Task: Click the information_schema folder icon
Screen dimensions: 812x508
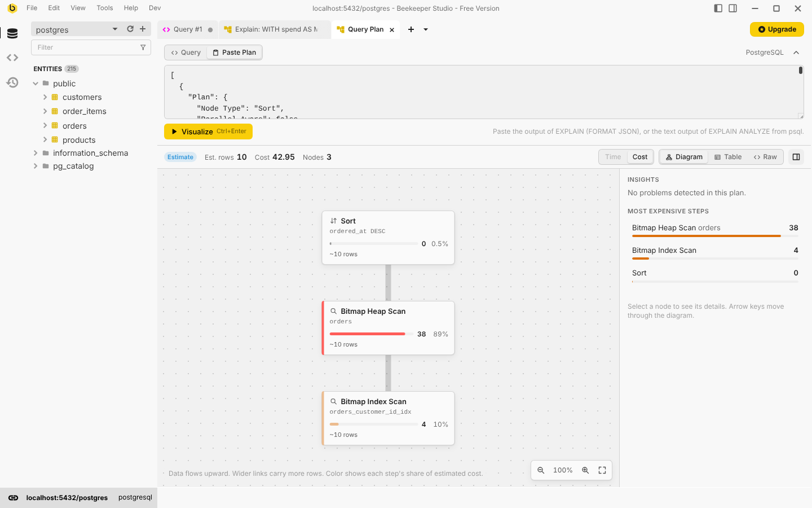Action: 46,153
